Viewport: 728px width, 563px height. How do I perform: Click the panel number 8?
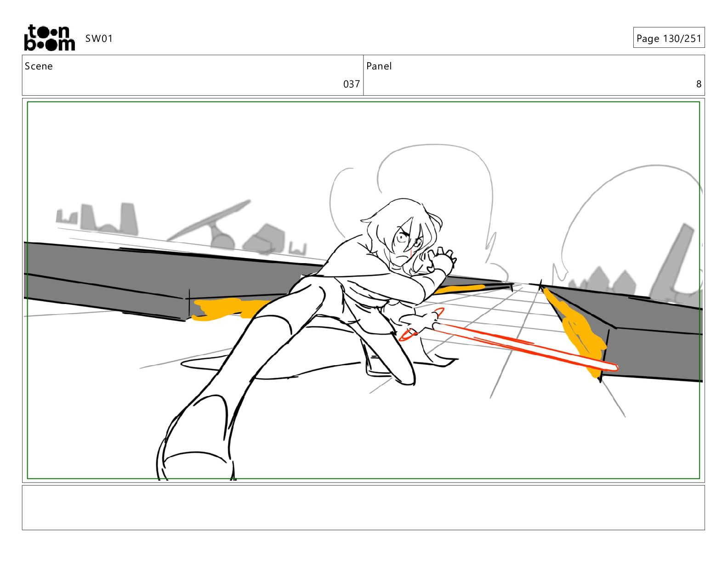click(699, 84)
